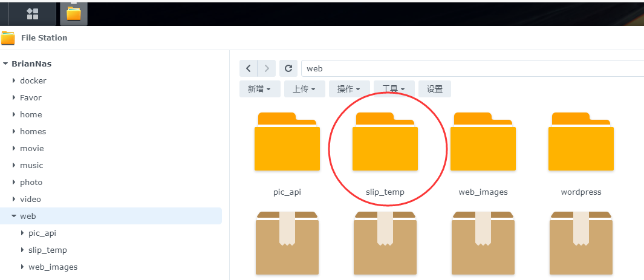The image size is (644, 280).
Task: Select the archive package below pic_api
Action: [287, 243]
